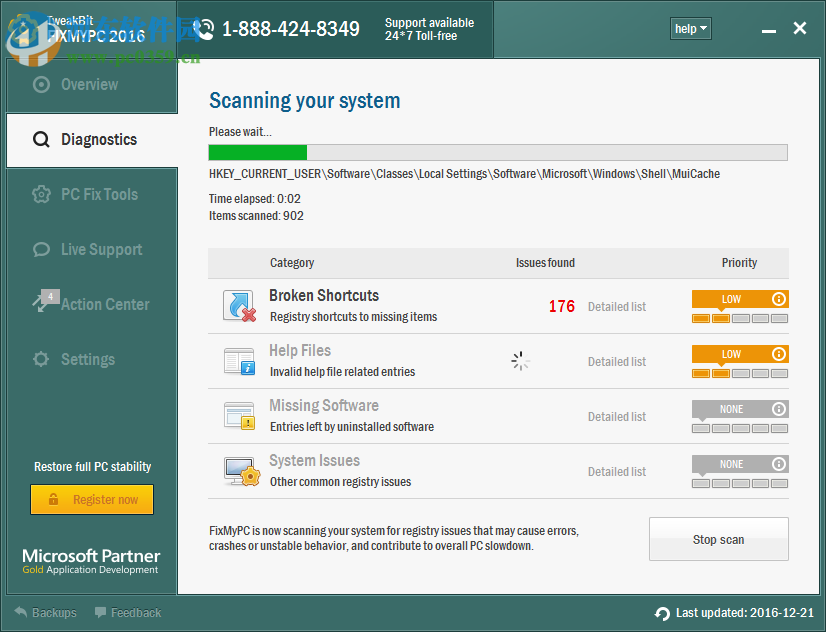Show info for Help Files priority
826x632 pixels.
[779, 354]
